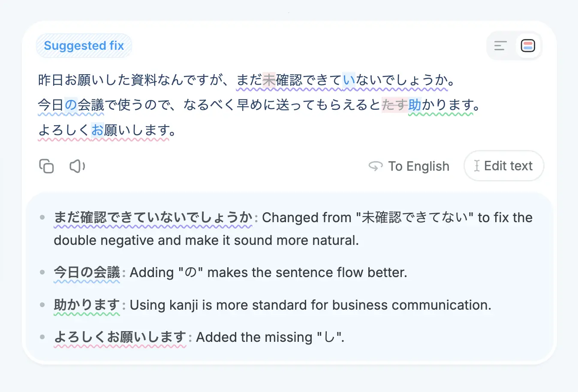Select the 今日の会議 explanation heading

[87, 272]
